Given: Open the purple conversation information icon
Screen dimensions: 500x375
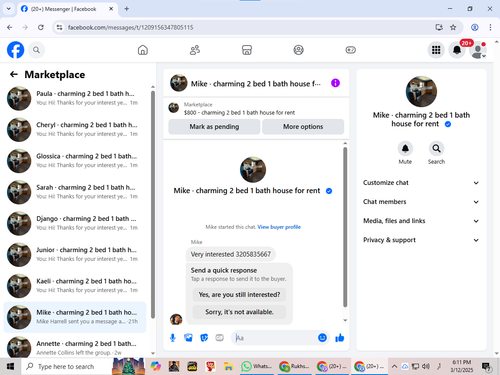Looking at the screenshot, I should click(x=335, y=83).
